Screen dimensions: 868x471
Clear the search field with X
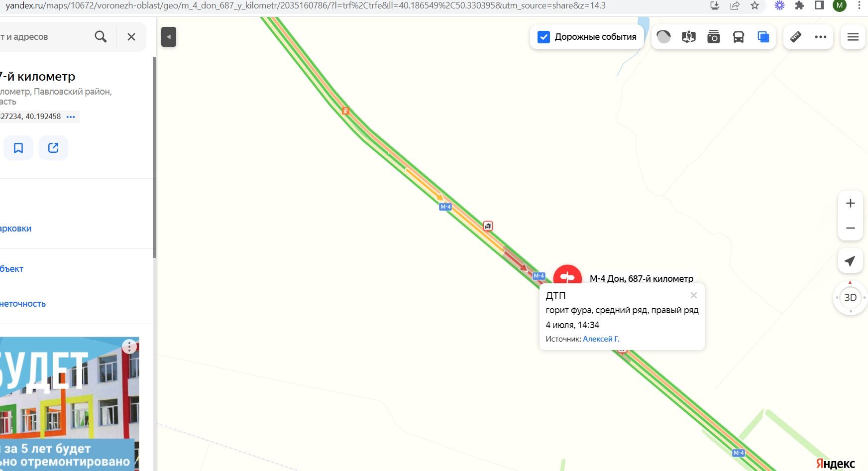131,37
